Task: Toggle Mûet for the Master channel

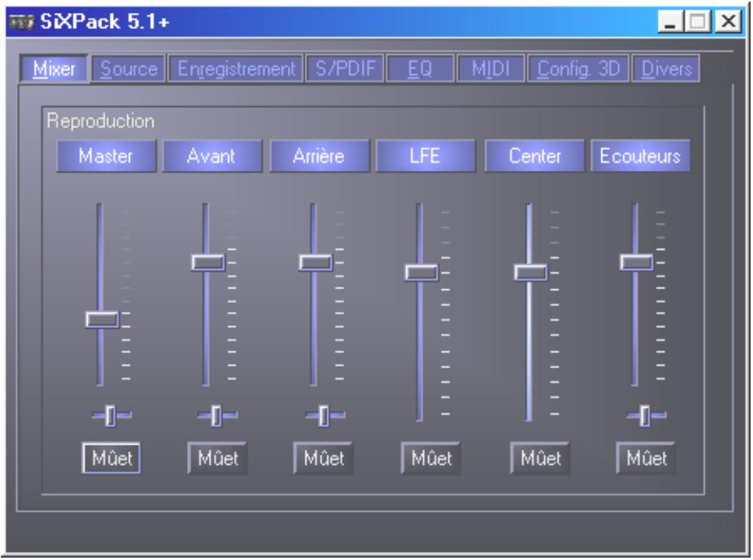Action: [x=111, y=458]
